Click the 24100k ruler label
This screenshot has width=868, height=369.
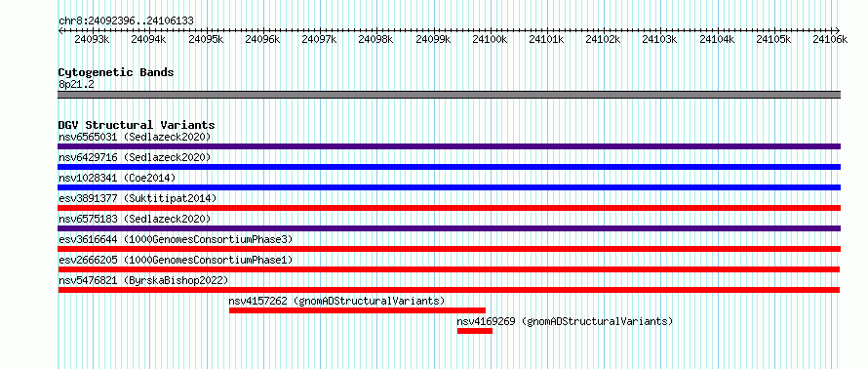490,39
